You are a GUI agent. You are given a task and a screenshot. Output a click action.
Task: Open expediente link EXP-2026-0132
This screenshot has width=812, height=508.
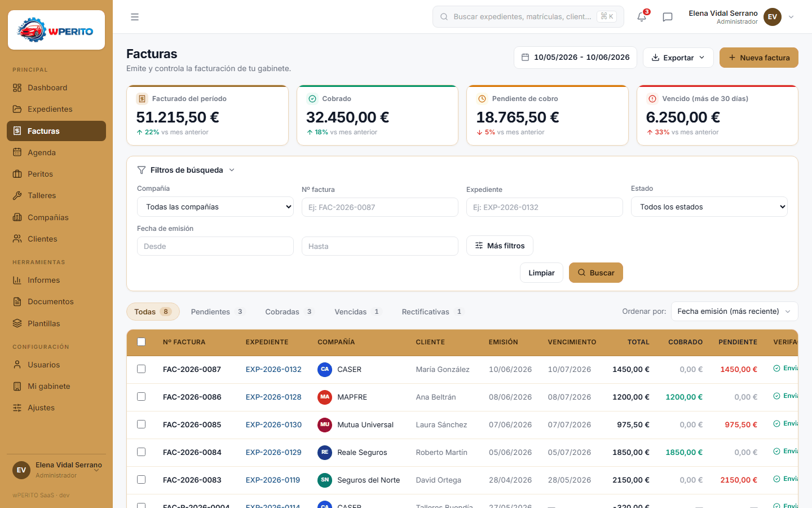(x=273, y=369)
